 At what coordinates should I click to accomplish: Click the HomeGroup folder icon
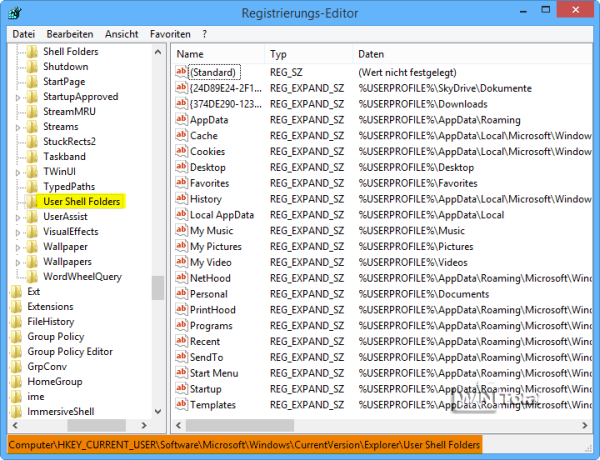(x=16, y=382)
